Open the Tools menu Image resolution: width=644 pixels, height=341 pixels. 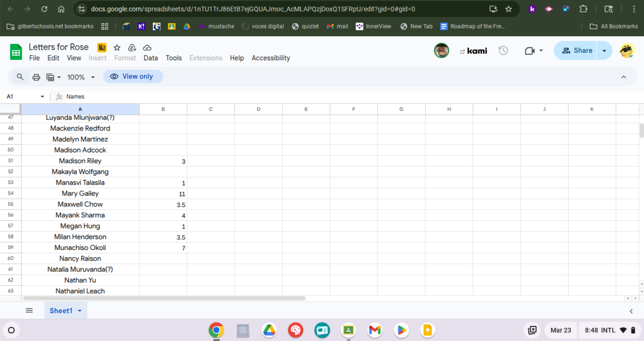174,58
